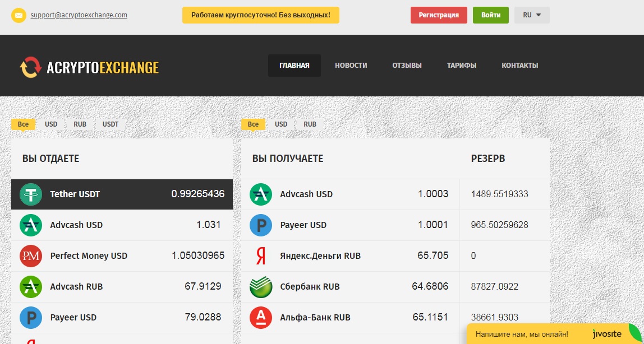Open the Новости menu page
Viewport: 644px width, 344px height.
point(351,66)
